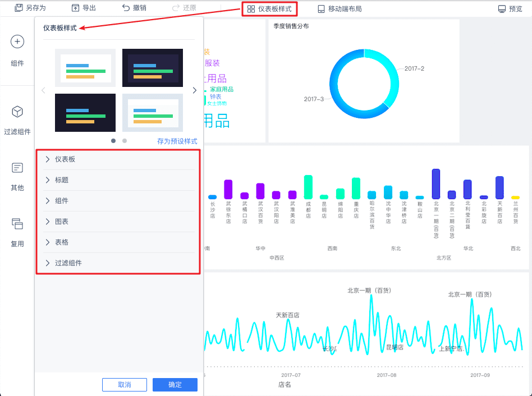Screen dimensions: 532x396
Task: Click the 另存为 save-as icon
Action: (19, 8)
